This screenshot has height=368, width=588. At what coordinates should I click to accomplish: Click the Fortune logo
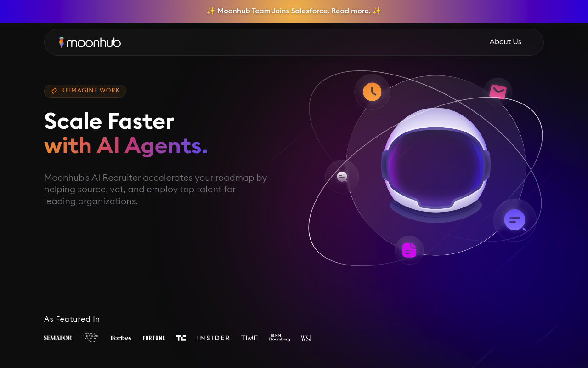pyautogui.click(x=154, y=338)
